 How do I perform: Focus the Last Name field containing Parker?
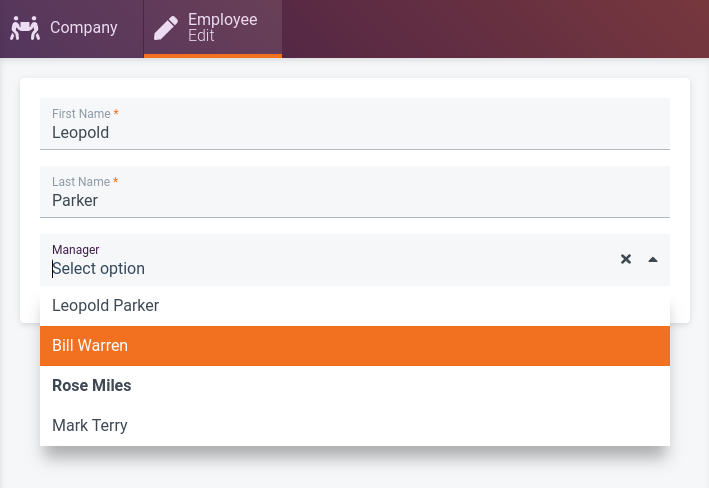(354, 200)
